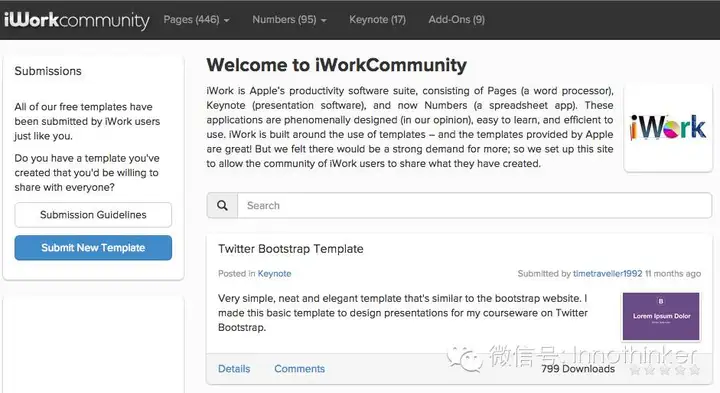Click the Submission Guidelines button
The width and height of the screenshot is (720, 393).
coord(93,215)
